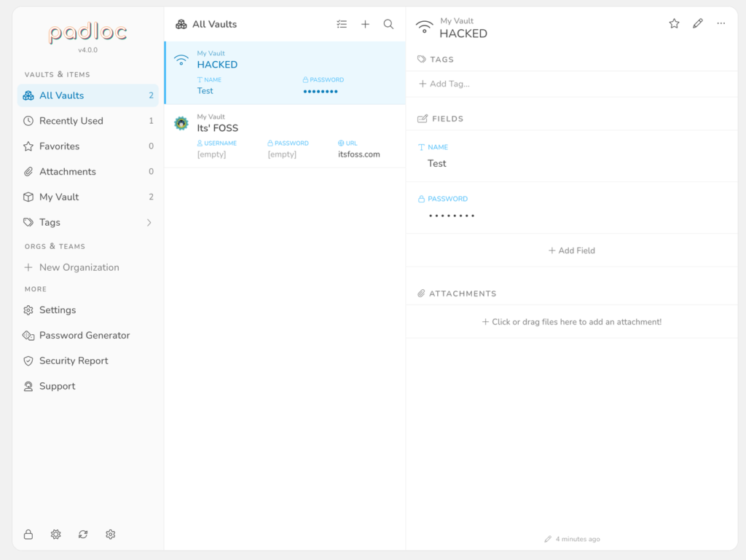This screenshot has height=560, width=746.
Task: Open the Favorites list
Action: tap(88, 146)
